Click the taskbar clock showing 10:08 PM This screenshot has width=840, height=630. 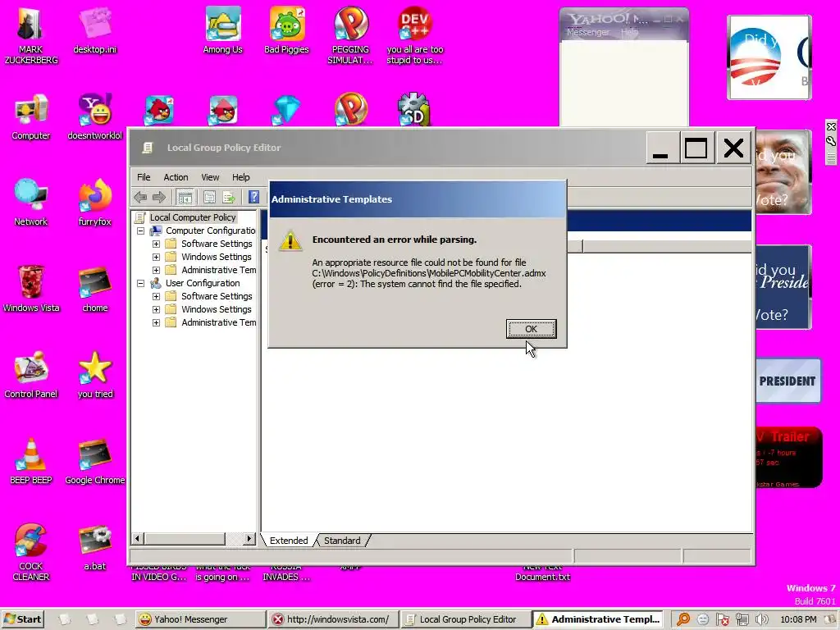[798, 619]
